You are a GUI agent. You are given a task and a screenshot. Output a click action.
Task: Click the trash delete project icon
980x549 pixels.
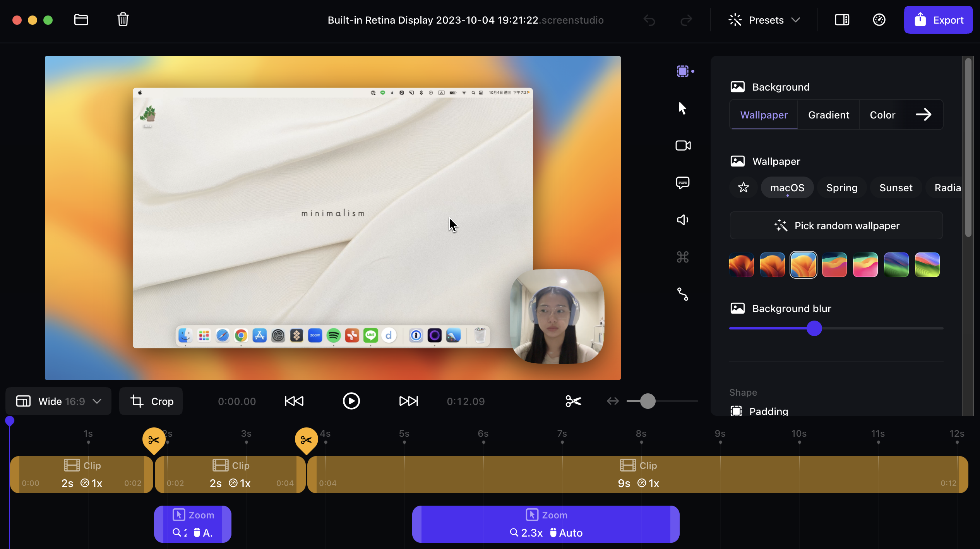pyautogui.click(x=123, y=19)
